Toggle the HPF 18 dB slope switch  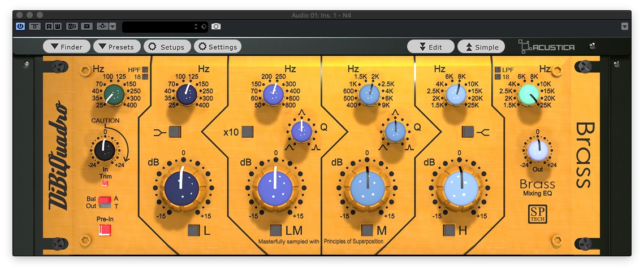click(x=145, y=76)
